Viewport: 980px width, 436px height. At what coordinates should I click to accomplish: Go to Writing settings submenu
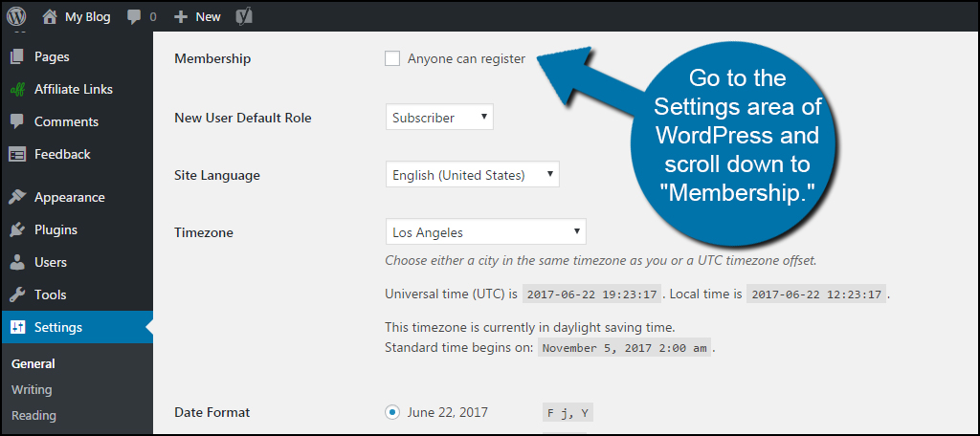click(32, 390)
